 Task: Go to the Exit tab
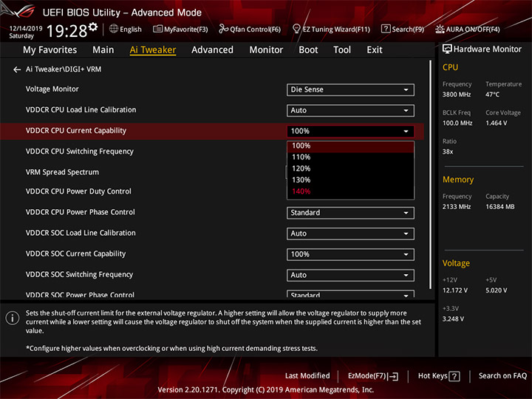pos(374,50)
